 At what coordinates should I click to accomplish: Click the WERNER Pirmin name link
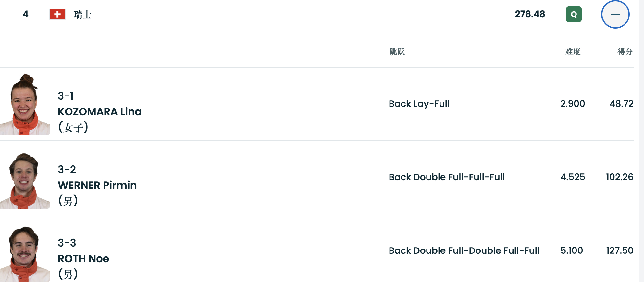point(97,185)
